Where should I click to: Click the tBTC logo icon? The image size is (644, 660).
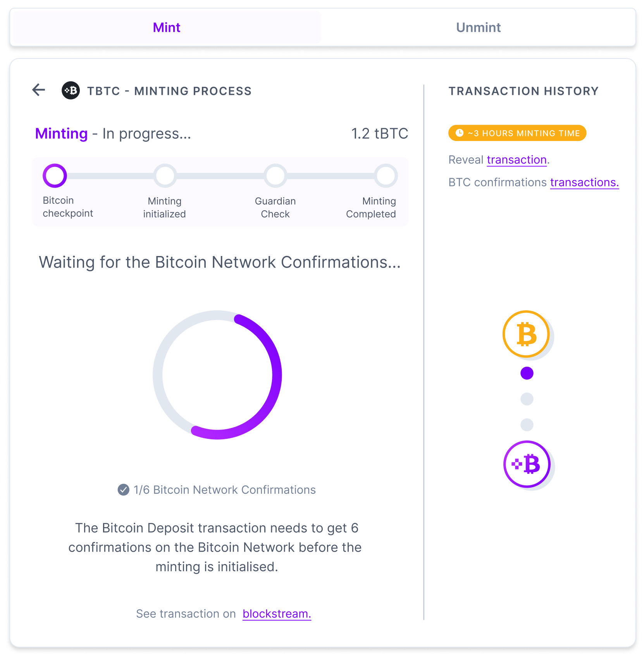[x=71, y=91]
